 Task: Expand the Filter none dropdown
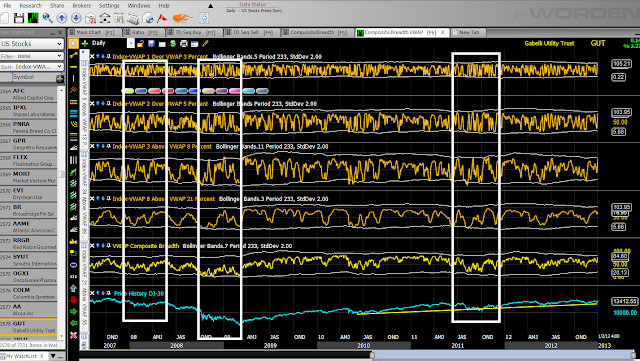click(x=32, y=56)
